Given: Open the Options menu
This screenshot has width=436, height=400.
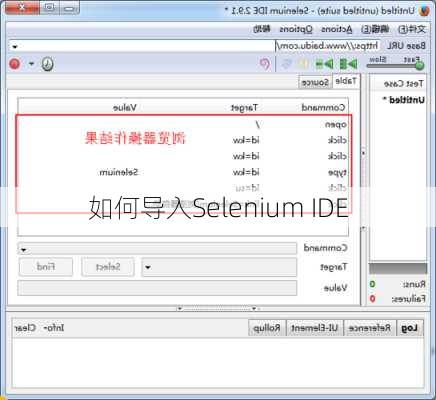Looking at the screenshot, I should (x=296, y=29).
